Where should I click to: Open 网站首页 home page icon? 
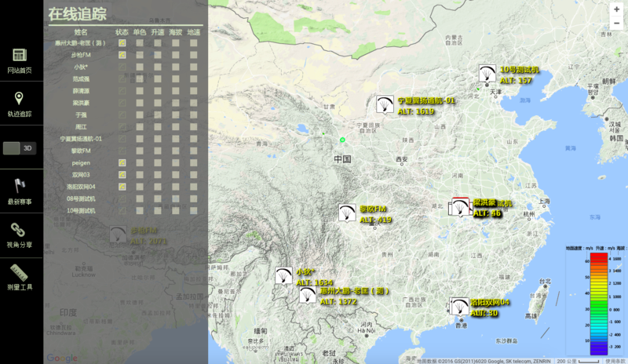(19, 55)
